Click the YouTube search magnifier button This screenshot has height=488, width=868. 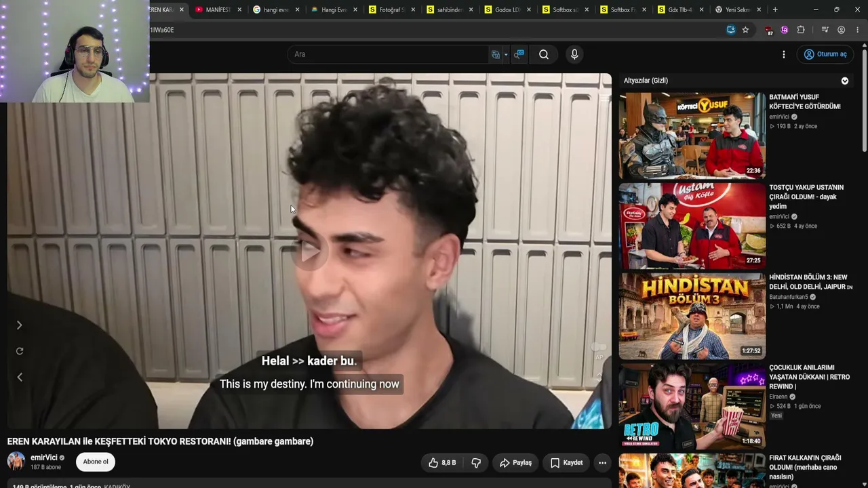(x=544, y=54)
